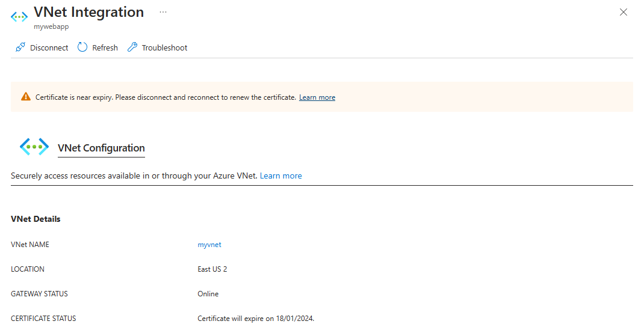
Task: Click the Troubleshoot wrench icon
Action: 132,47
